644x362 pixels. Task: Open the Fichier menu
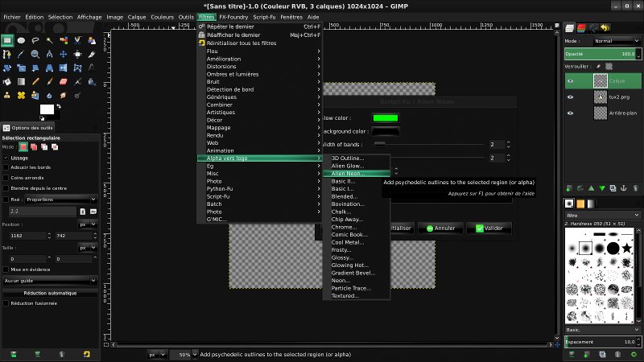tap(12, 17)
